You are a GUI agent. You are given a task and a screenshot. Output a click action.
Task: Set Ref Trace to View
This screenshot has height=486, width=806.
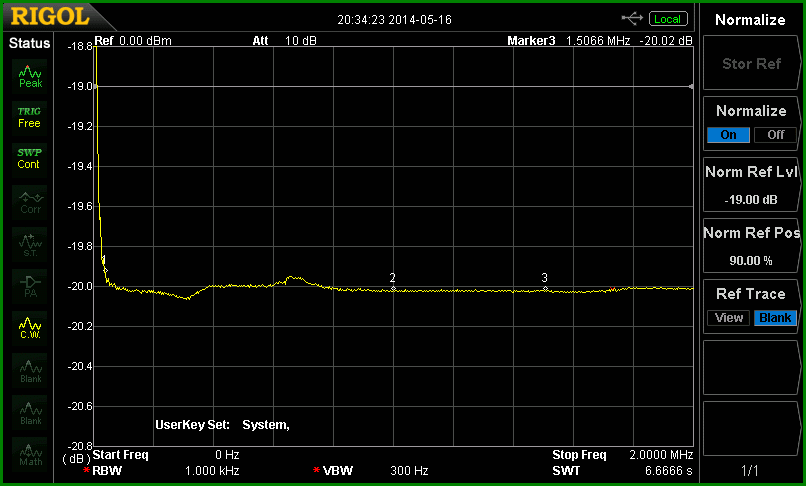[728, 317]
